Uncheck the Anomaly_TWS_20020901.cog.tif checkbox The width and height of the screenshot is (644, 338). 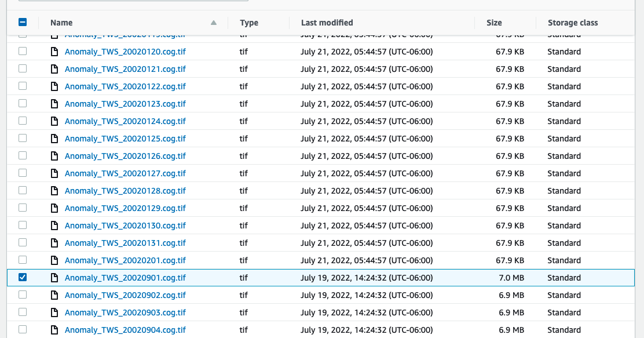(23, 277)
